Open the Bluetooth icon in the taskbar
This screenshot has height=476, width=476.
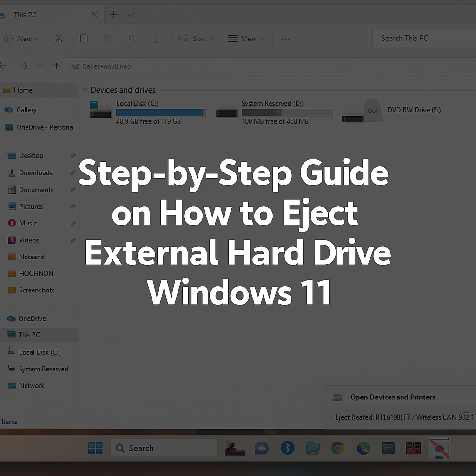pyautogui.click(x=287, y=448)
